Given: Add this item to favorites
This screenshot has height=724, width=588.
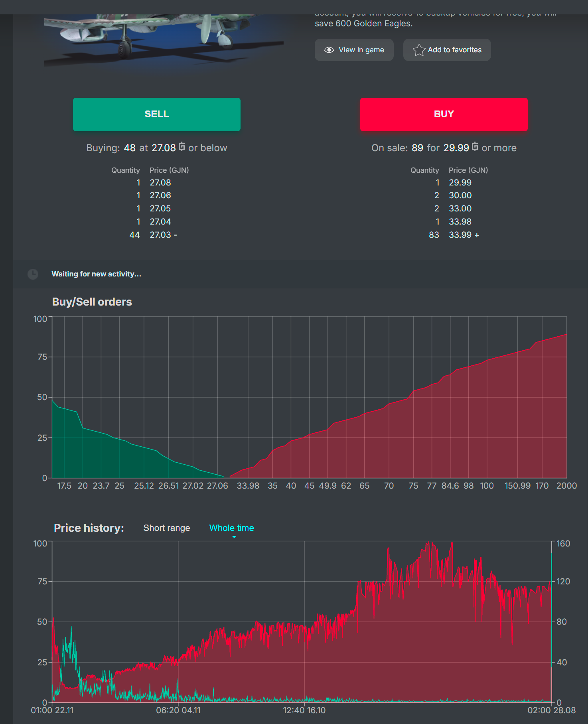Looking at the screenshot, I should pyautogui.click(x=447, y=50).
